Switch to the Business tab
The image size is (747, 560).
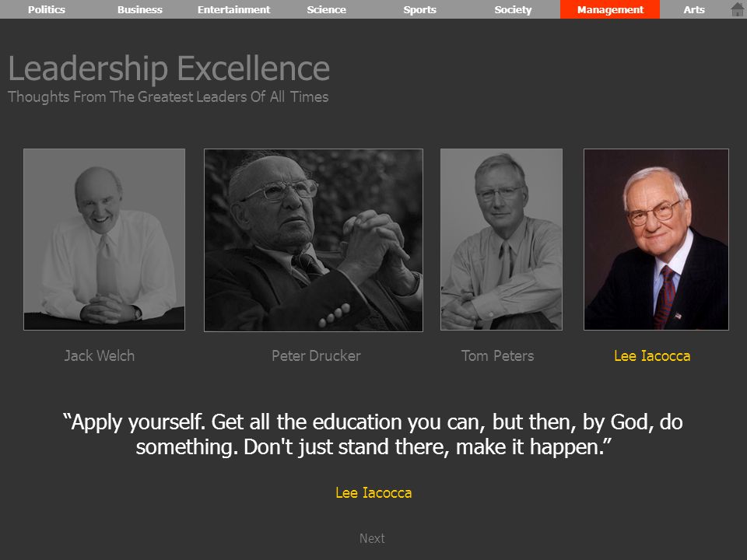point(140,9)
